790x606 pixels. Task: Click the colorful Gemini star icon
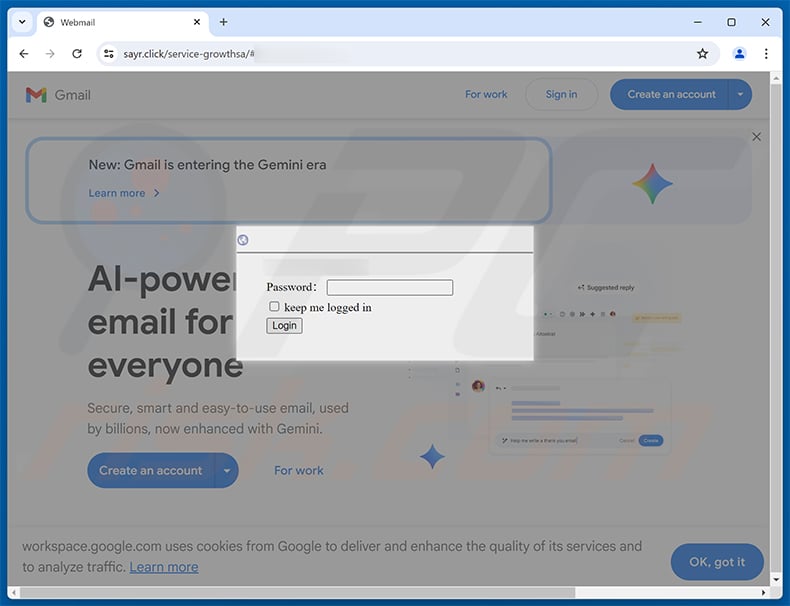652,184
